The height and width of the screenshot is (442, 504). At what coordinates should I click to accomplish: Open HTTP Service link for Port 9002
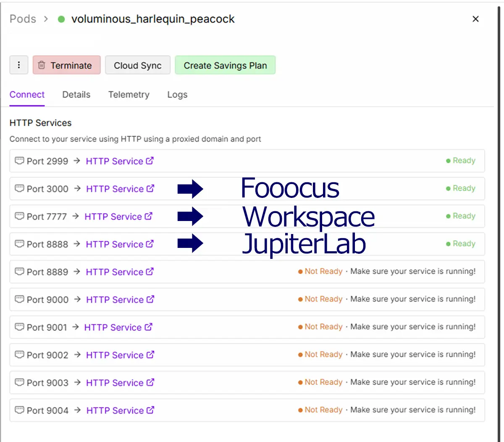click(x=115, y=355)
